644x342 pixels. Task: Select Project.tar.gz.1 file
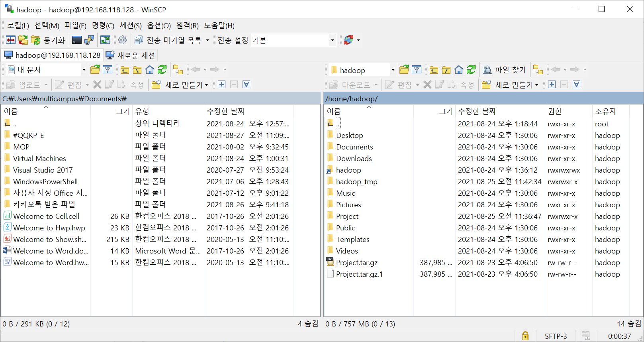[359, 274]
